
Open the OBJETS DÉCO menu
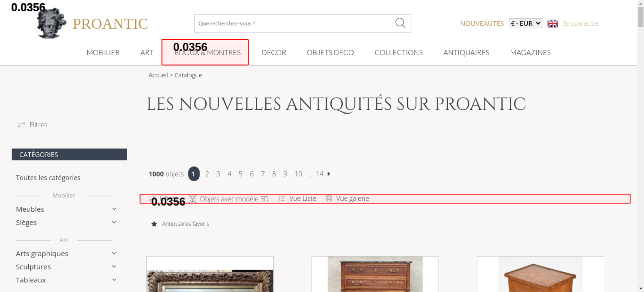tap(330, 52)
